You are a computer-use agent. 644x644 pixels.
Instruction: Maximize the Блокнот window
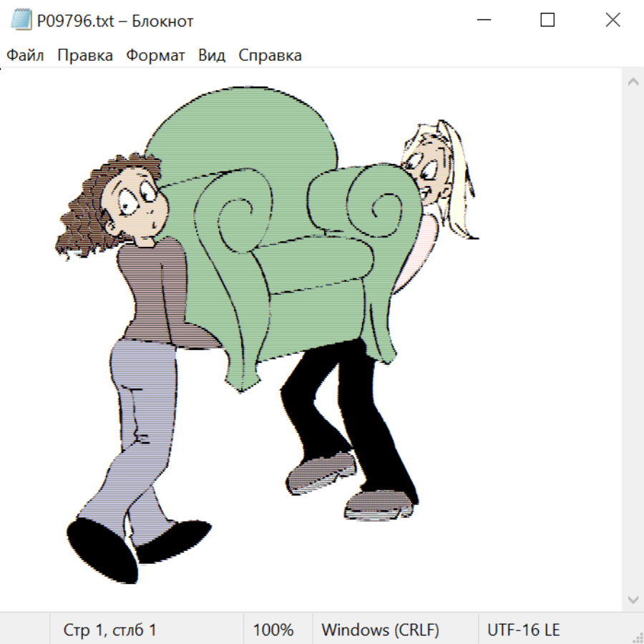(547, 21)
